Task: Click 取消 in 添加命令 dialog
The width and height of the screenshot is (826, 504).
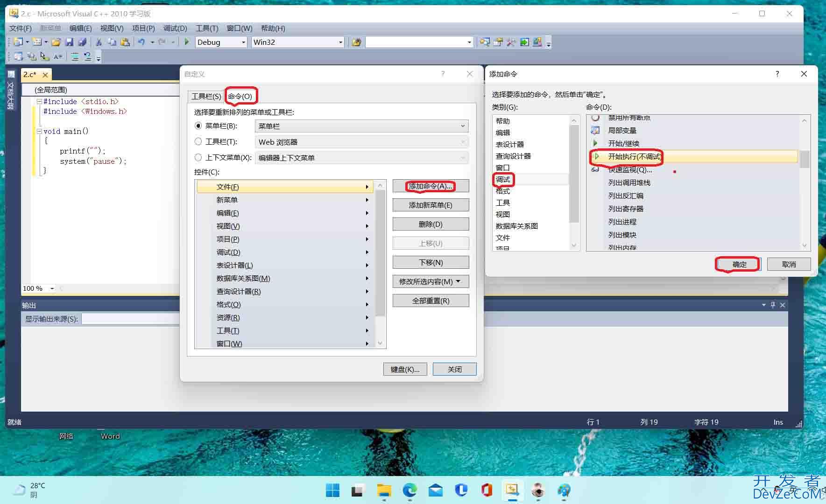Action: (x=789, y=264)
